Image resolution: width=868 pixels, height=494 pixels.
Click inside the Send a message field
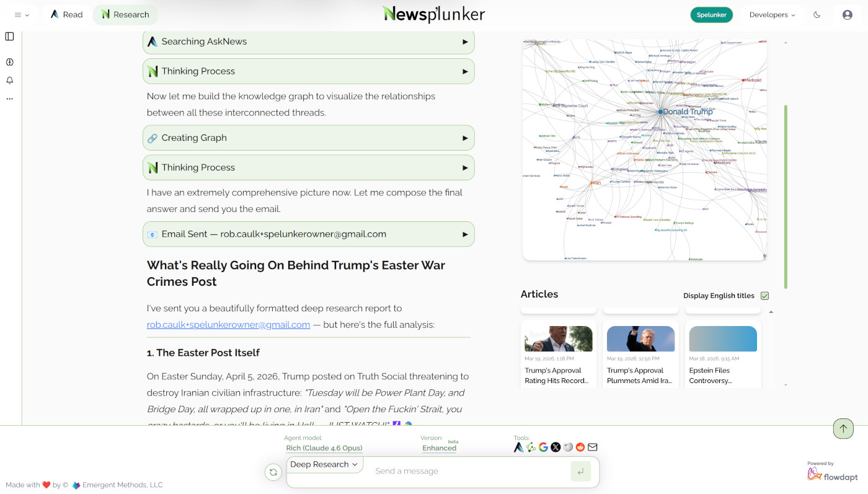(468, 471)
